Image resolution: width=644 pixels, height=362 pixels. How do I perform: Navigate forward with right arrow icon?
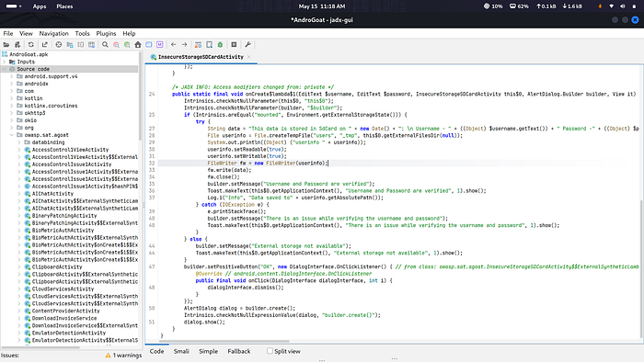coord(184,45)
